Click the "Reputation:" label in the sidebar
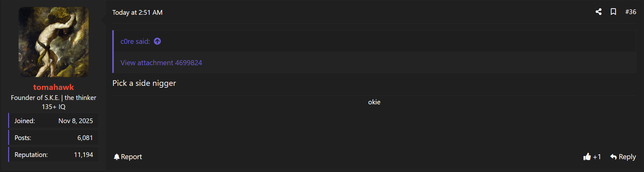Screen dimensions: 644x172 (31, 155)
